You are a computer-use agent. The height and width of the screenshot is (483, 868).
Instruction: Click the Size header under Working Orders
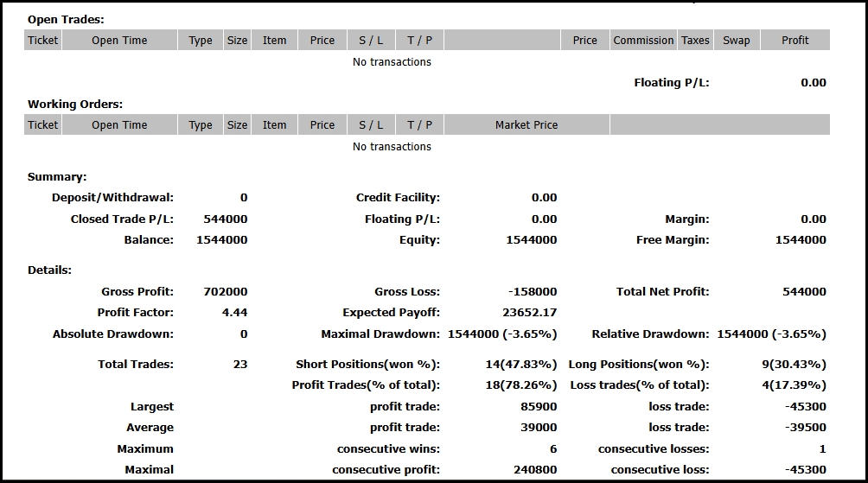(x=237, y=124)
